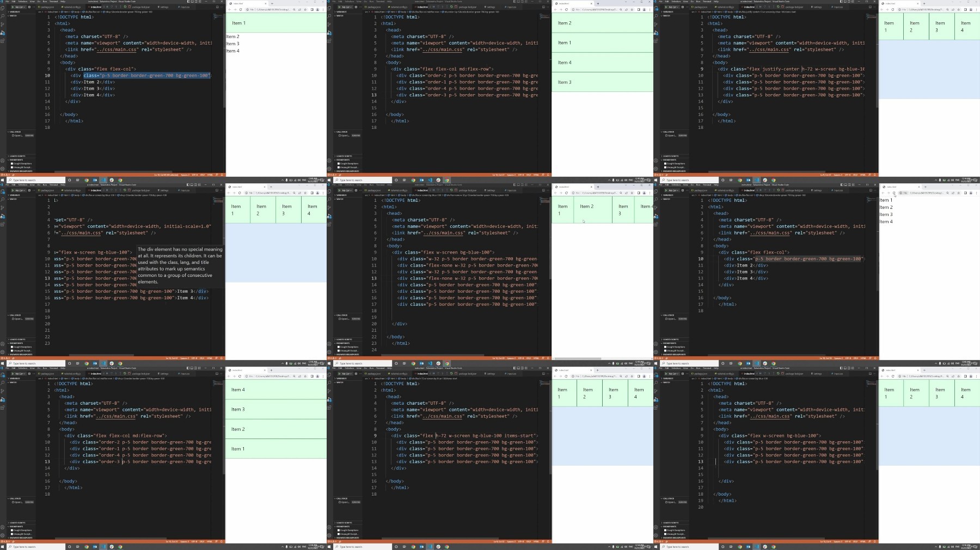Switch to tailwind.config.js tab in top-middle VS Code window
Image resolution: width=980 pixels, height=550 pixels.
398,7
